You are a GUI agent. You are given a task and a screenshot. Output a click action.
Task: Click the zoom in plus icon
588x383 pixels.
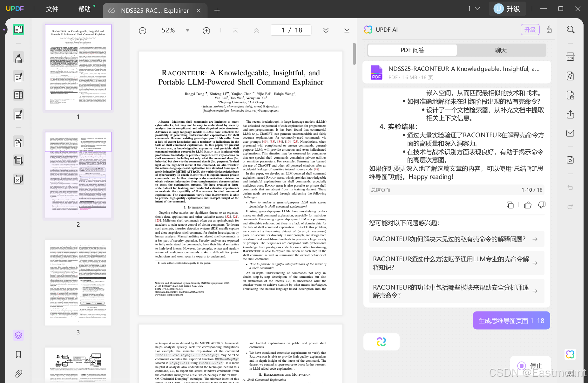[206, 31]
